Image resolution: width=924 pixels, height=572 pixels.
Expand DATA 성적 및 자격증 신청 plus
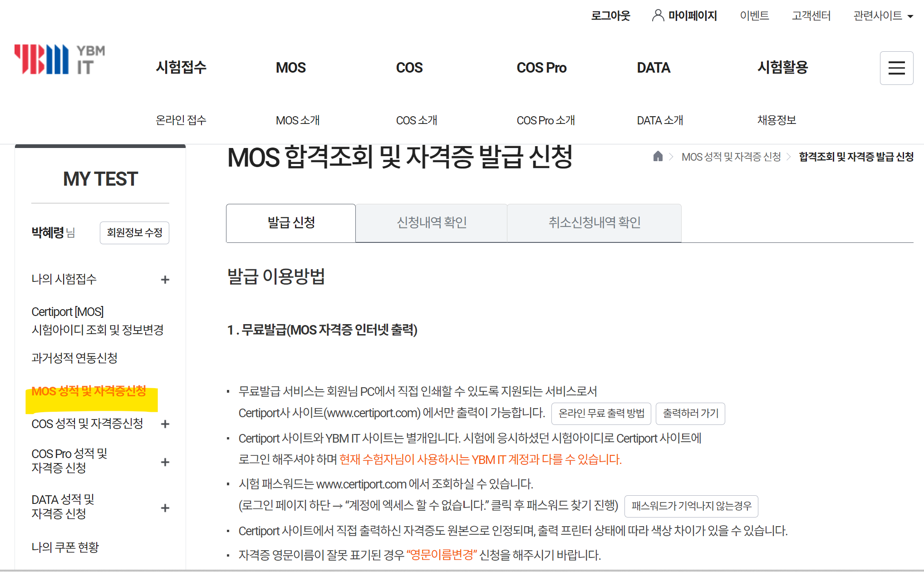tap(165, 508)
